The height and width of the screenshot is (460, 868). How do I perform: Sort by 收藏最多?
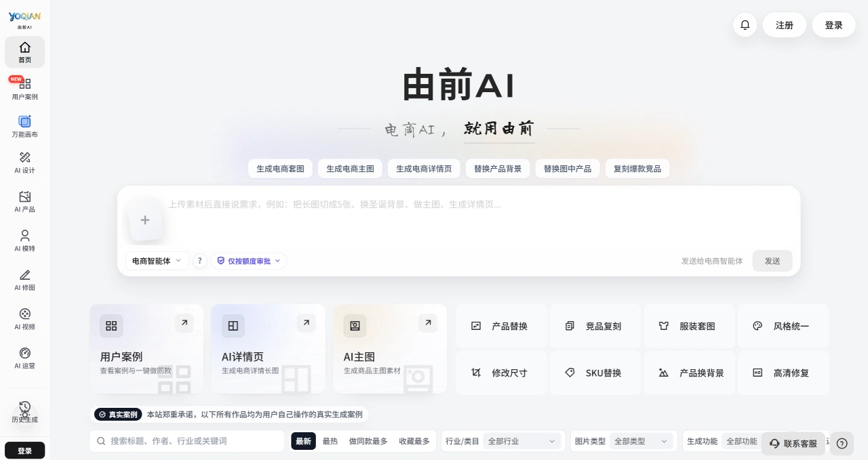pos(414,441)
